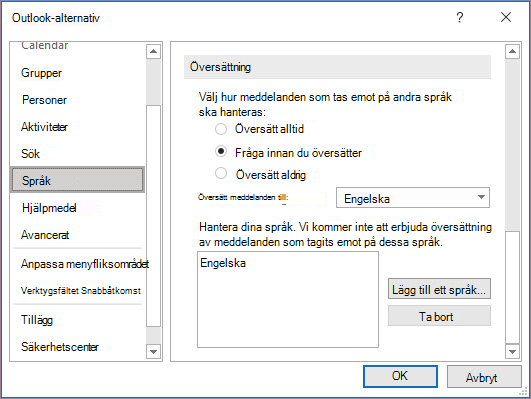Select the Översätt alltid radio button
Screen dimensions: 531x399
click(x=221, y=129)
